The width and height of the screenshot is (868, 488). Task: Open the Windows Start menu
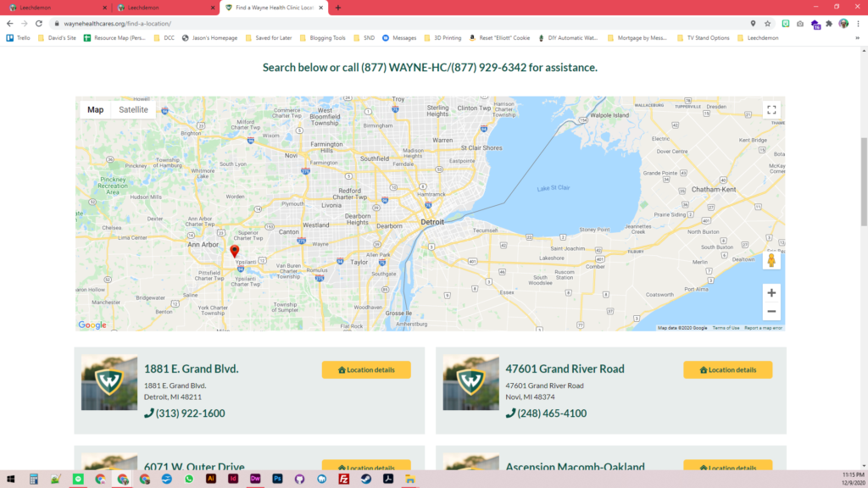pyautogui.click(x=10, y=480)
